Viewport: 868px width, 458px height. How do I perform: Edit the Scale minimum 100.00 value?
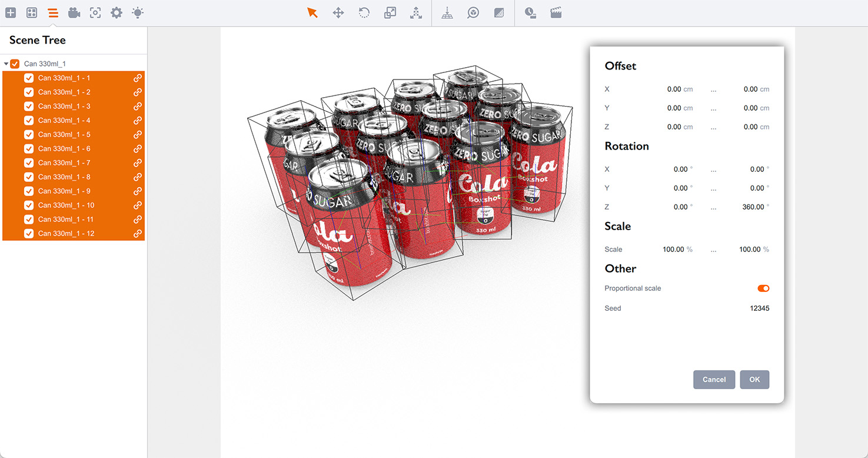pyautogui.click(x=673, y=250)
